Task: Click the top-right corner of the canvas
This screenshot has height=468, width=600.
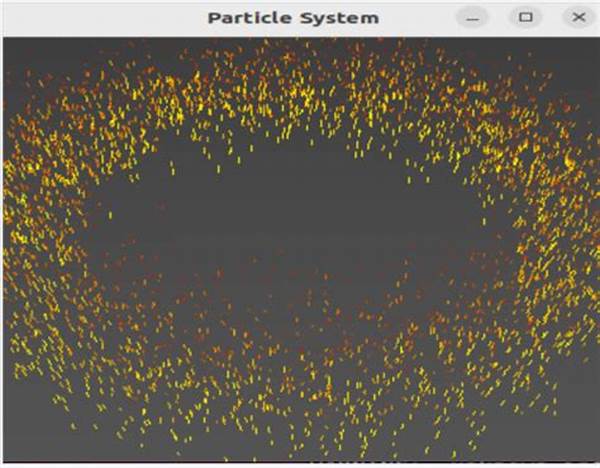Action: pos(592,44)
